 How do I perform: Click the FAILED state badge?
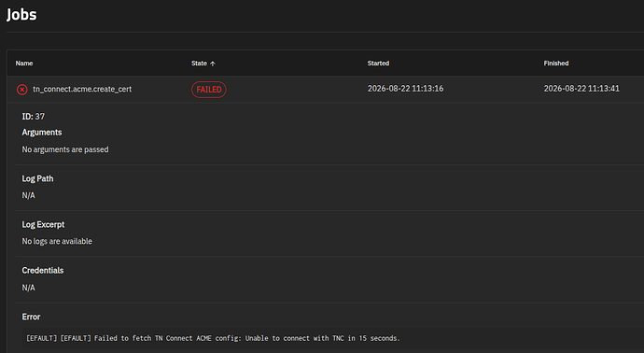(209, 90)
